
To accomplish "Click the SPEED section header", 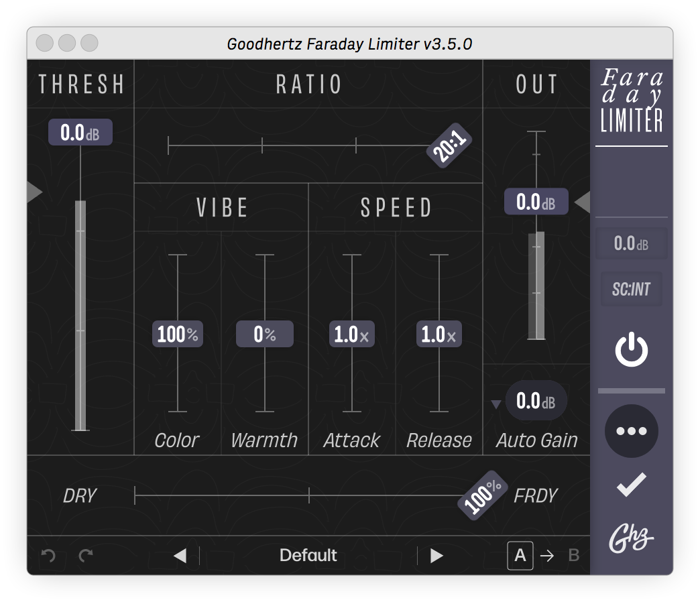I will coord(396,208).
